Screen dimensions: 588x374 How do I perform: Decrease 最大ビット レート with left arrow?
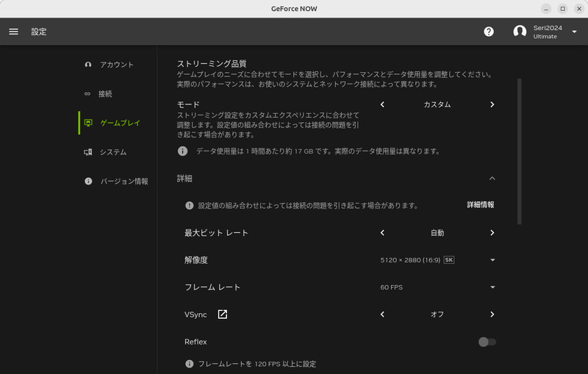[382, 233]
